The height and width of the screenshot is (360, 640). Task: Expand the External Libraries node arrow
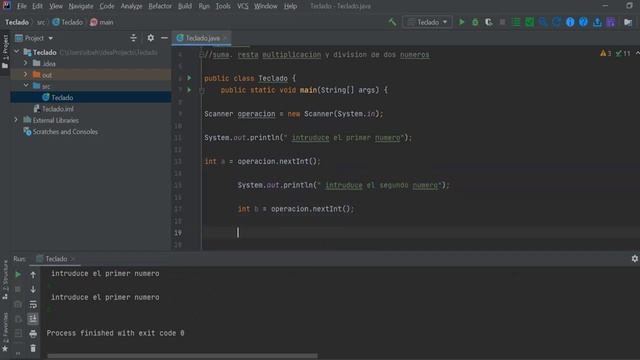(16, 120)
